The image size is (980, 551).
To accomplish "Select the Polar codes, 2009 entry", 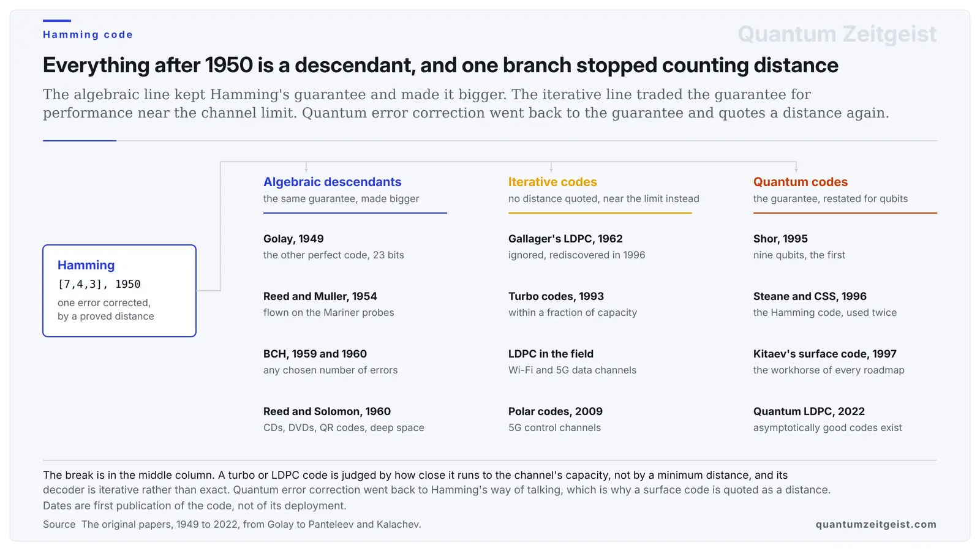I will [x=556, y=419].
